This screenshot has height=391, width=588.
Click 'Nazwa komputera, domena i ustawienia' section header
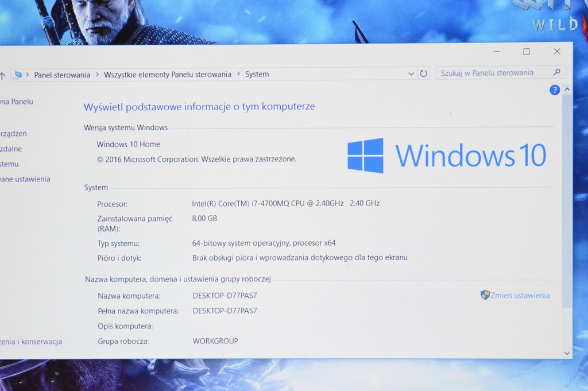coord(178,279)
